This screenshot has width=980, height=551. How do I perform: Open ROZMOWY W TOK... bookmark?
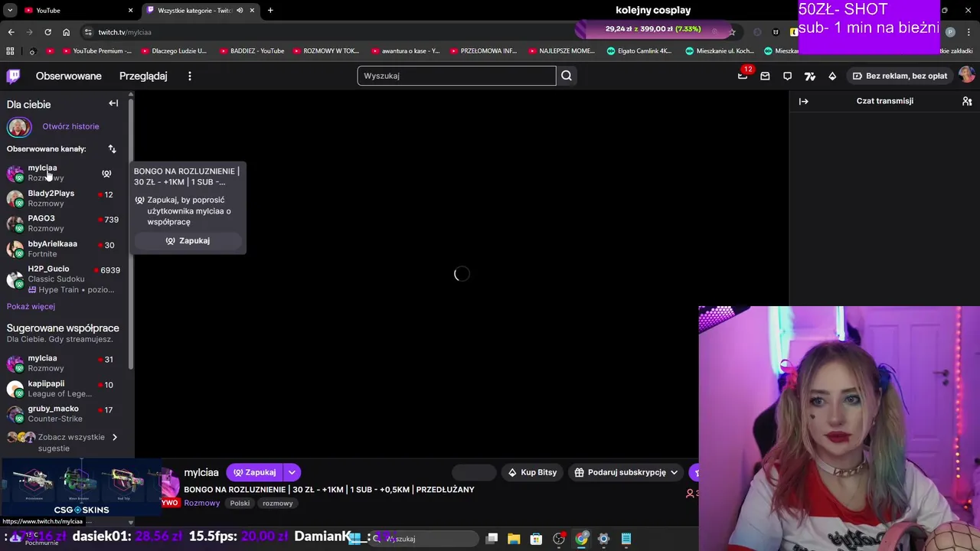pos(325,51)
